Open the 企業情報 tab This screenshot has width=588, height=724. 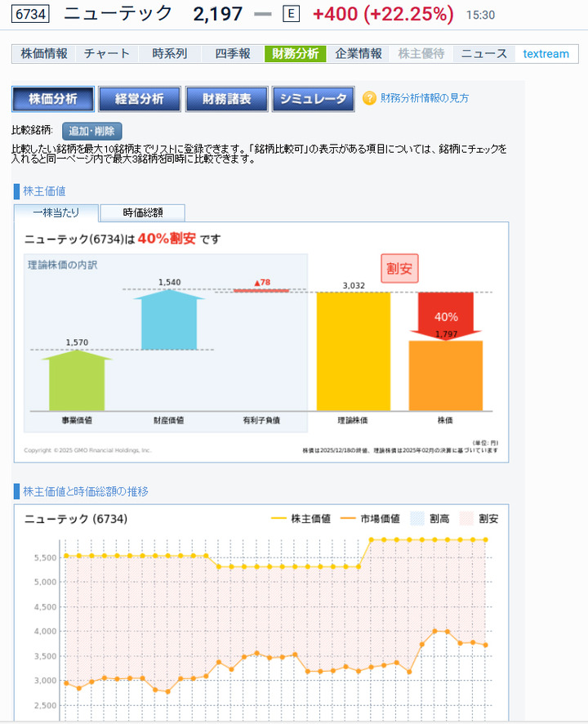[x=359, y=54]
